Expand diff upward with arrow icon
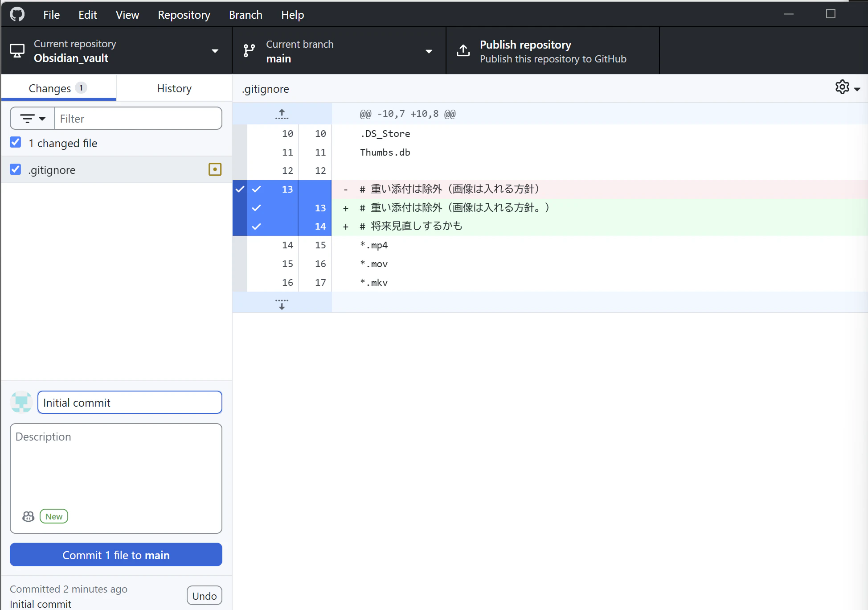868x610 pixels. 282,114
